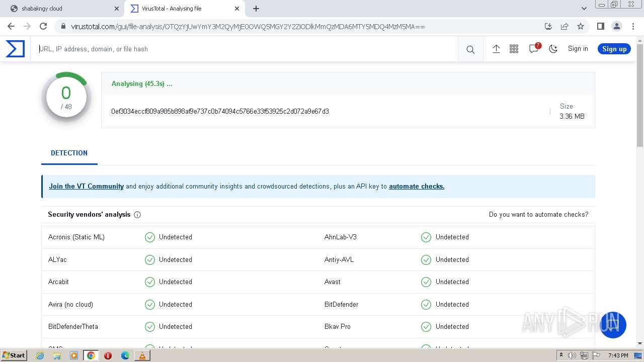Click the Join the VT Community link
This screenshot has height=362, width=644.
(87, 186)
